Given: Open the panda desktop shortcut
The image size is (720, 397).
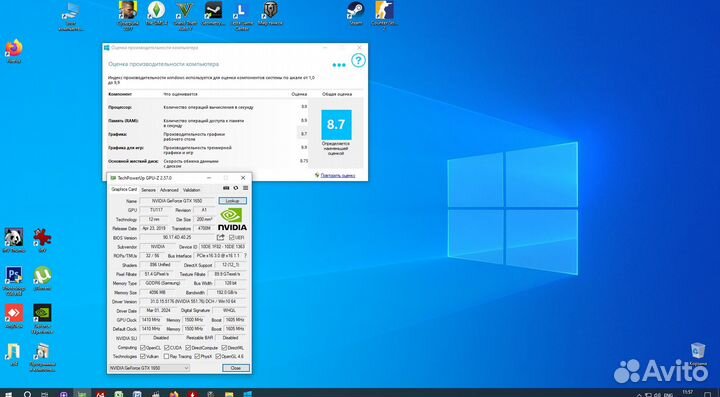Looking at the screenshot, I should point(14,240).
